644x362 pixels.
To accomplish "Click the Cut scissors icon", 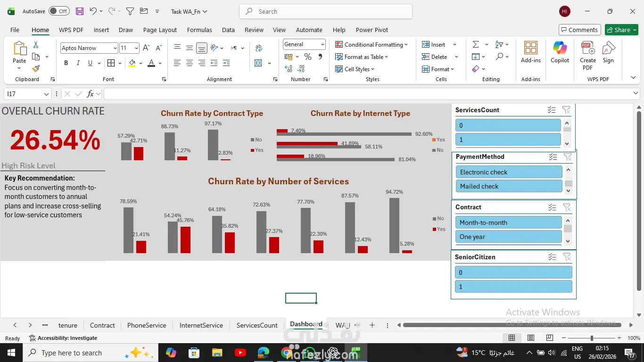I will click(36, 45).
